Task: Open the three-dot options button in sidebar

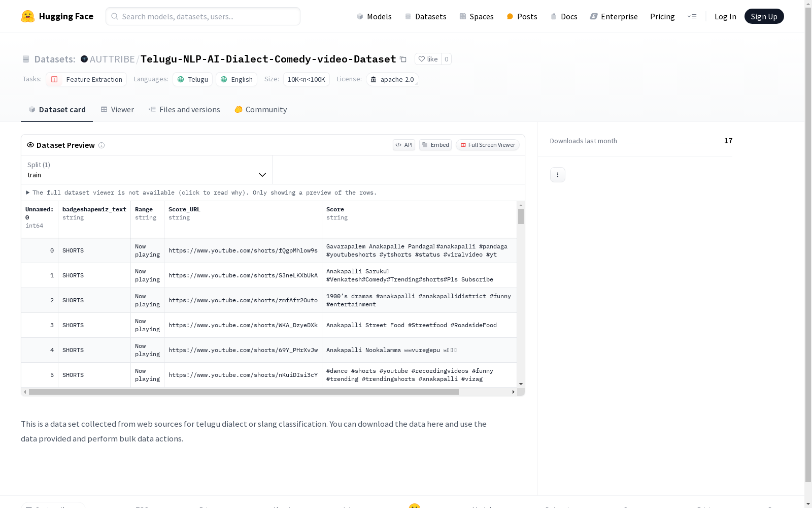Action: 558,175
